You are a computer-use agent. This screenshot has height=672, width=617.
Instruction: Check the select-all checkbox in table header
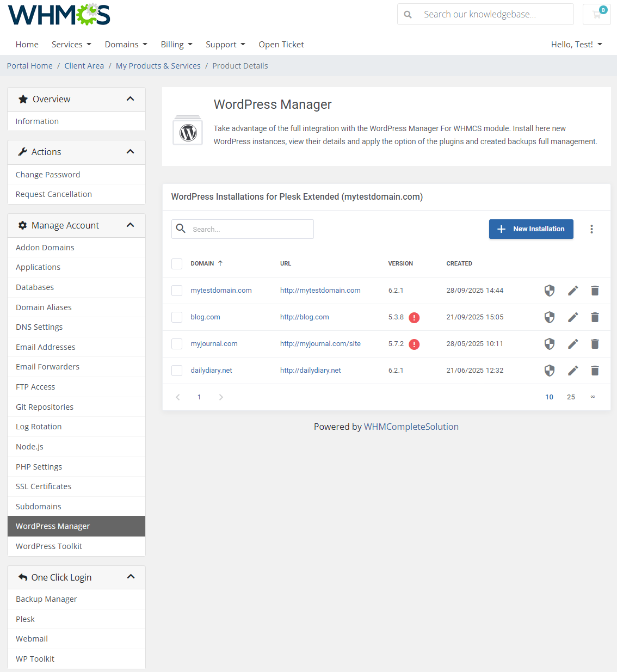tap(177, 263)
